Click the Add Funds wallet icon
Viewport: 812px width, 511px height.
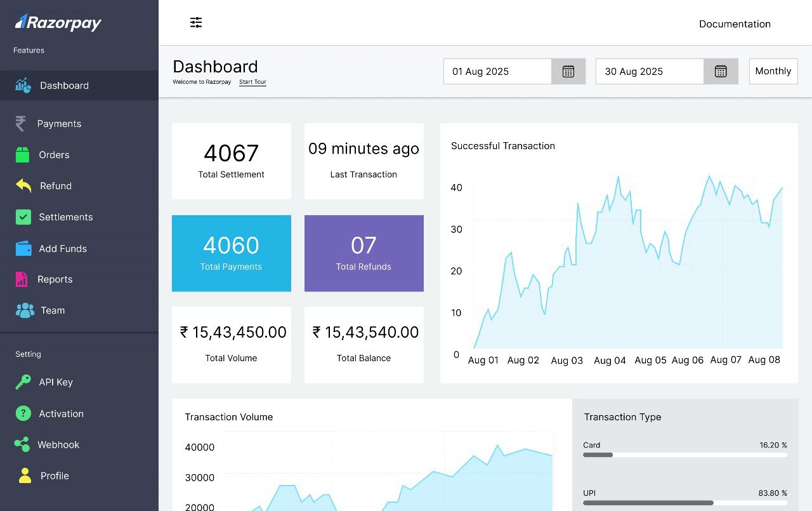(x=23, y=248)
